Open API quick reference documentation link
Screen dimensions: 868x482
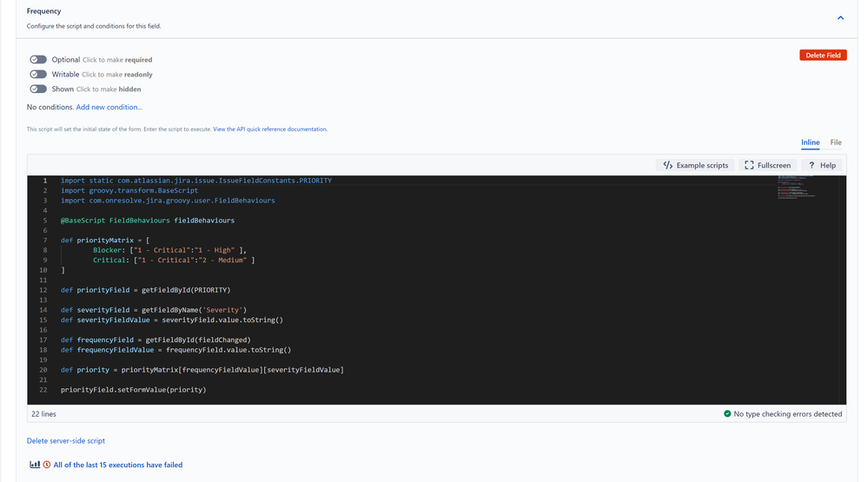tap(269, 129)
